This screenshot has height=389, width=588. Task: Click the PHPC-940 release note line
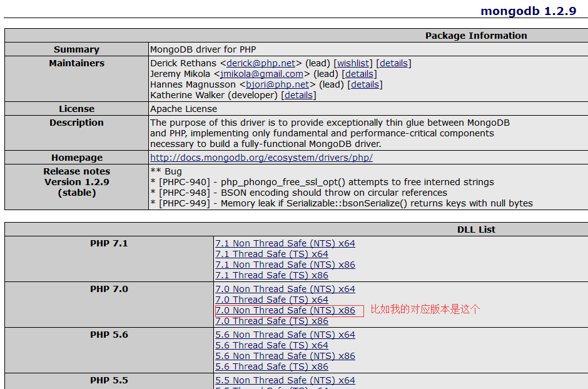(322, 182)
